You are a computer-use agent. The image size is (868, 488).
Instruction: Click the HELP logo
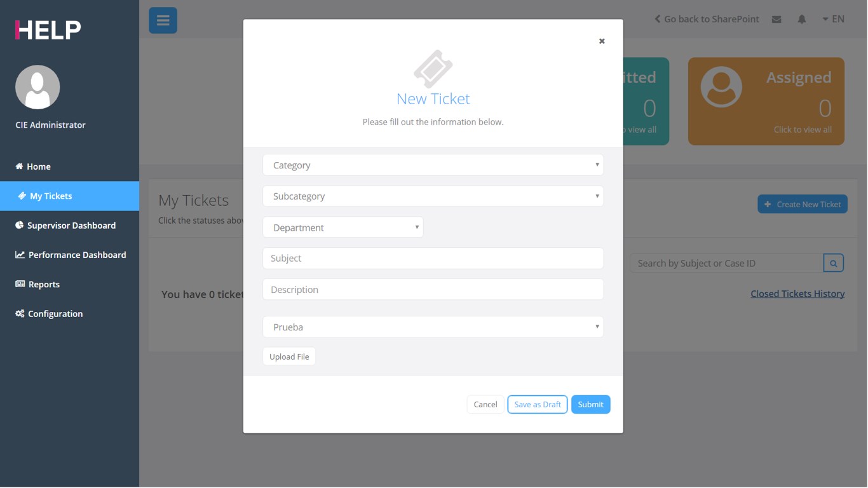(48, 30)
